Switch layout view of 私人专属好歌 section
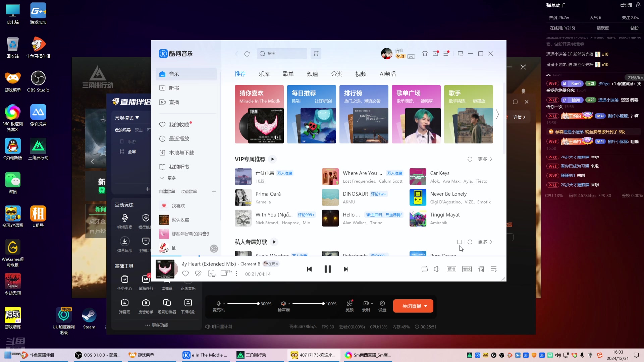Viewport: 644px width, 362px height. (x=460, y=242)
